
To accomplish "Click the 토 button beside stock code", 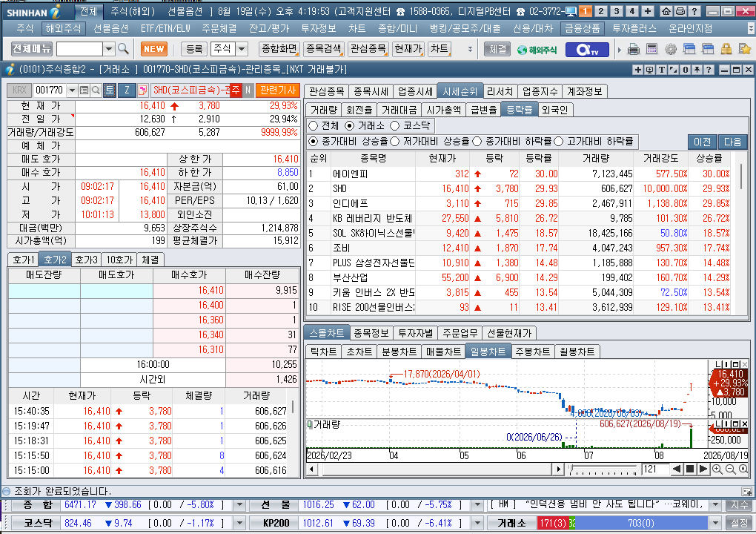I will coord(110,90).
